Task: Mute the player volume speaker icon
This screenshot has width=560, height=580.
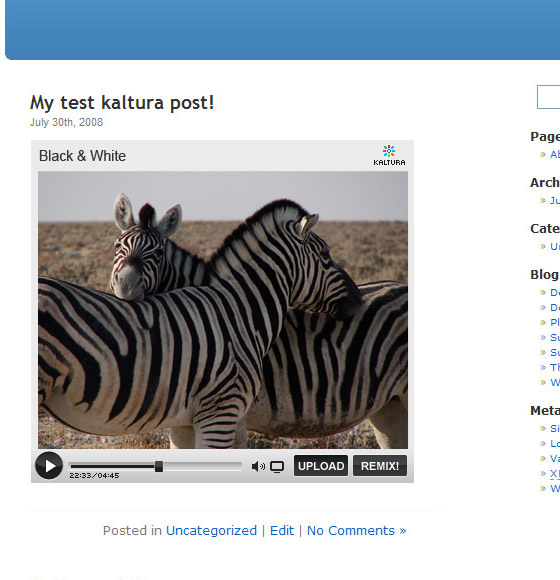Action: (x=258, y=466)
